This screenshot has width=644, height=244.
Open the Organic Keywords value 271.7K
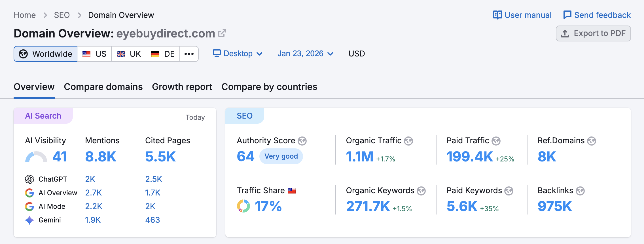tap(368, 206)
